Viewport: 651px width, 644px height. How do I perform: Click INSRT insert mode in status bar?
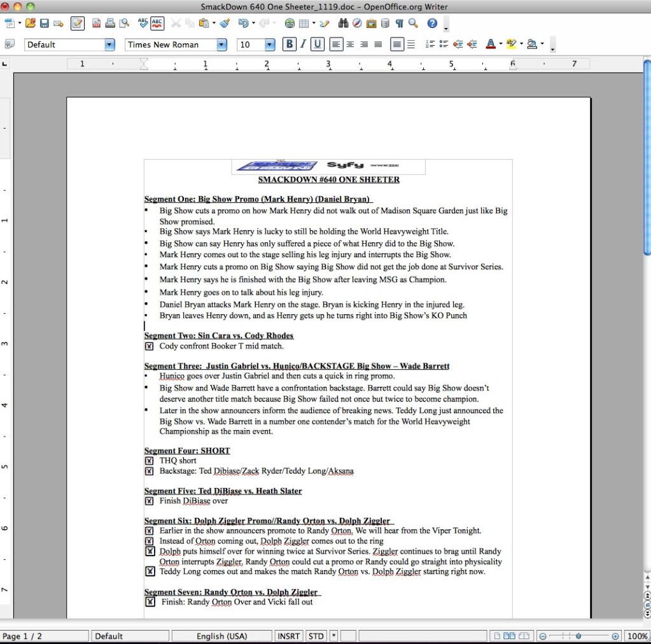coord(289,636)
